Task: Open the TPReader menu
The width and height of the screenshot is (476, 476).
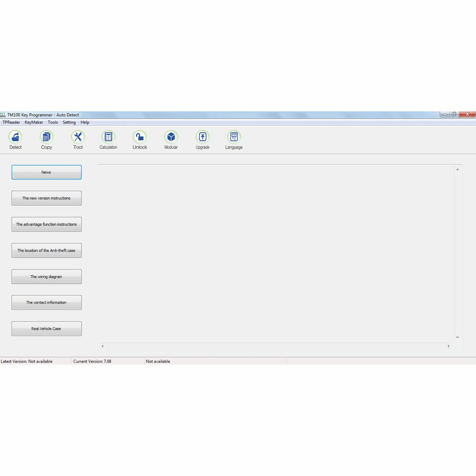Action: coord(11,122)
